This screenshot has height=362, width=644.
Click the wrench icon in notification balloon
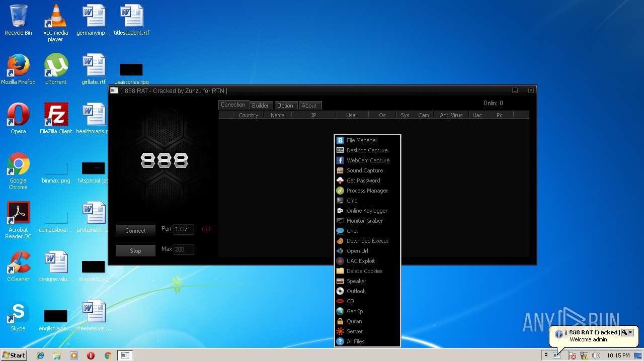[624, 332]
